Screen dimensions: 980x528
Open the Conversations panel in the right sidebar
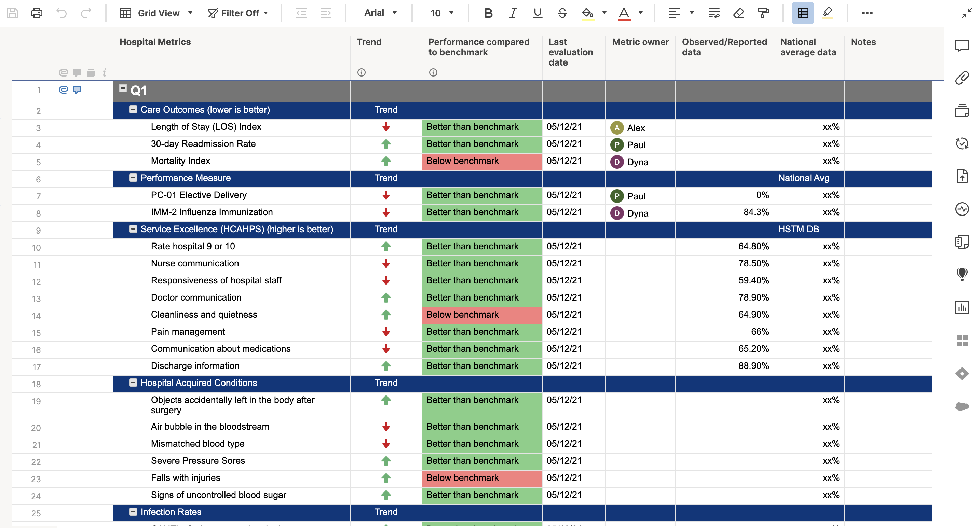[962, 46]
